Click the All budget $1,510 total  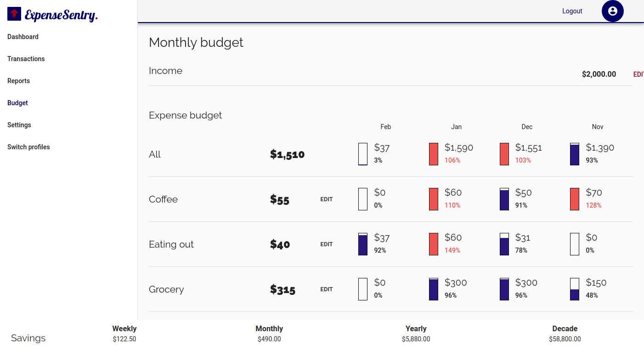point(287,155)
